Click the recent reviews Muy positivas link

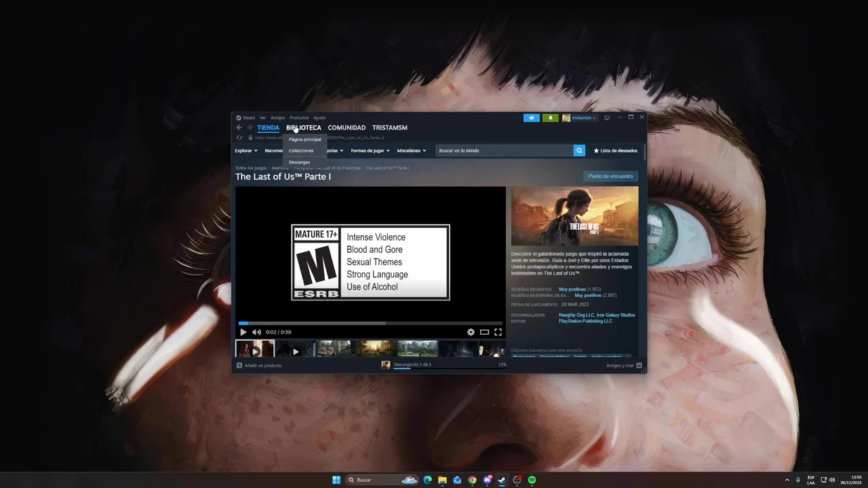click(572, 289)
